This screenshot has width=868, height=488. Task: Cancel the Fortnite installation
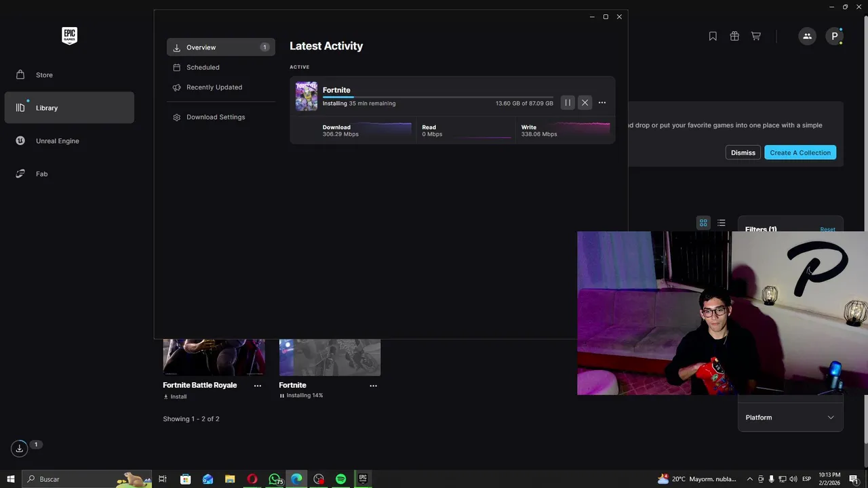(585, 102)
